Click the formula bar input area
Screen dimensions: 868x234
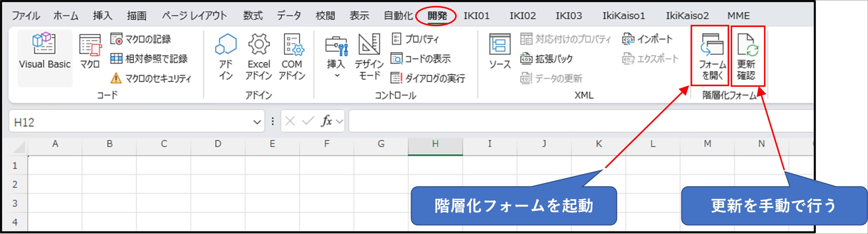tap(581, 121)
